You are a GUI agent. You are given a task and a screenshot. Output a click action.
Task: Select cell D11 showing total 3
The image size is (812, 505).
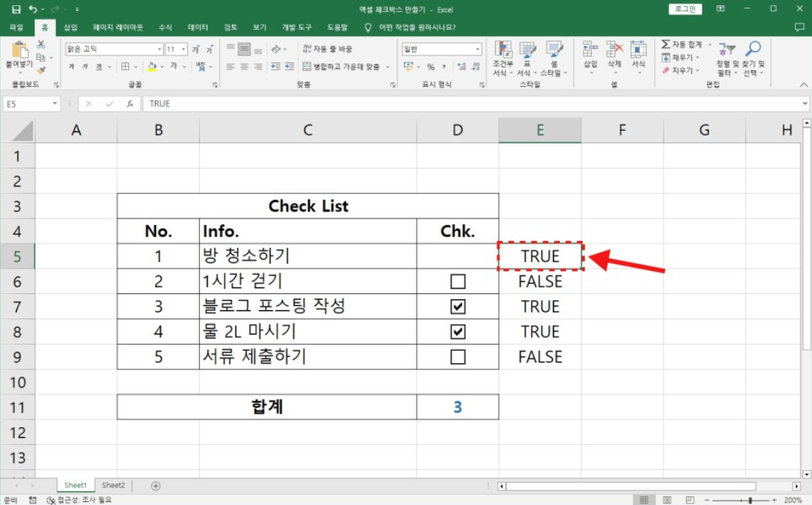(x=457, y=406)
